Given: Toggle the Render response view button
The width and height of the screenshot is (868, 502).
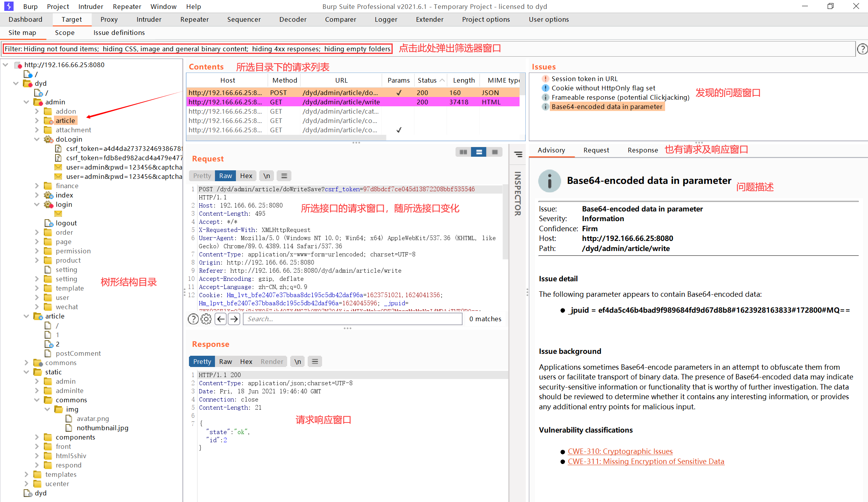Looking at the screenshot, I should [x=272, y=362].
